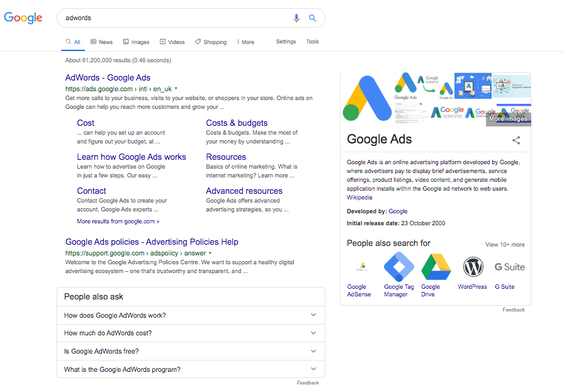Open the News results tab
Viewport: 564px width, 392px height.
click(101, 42)
